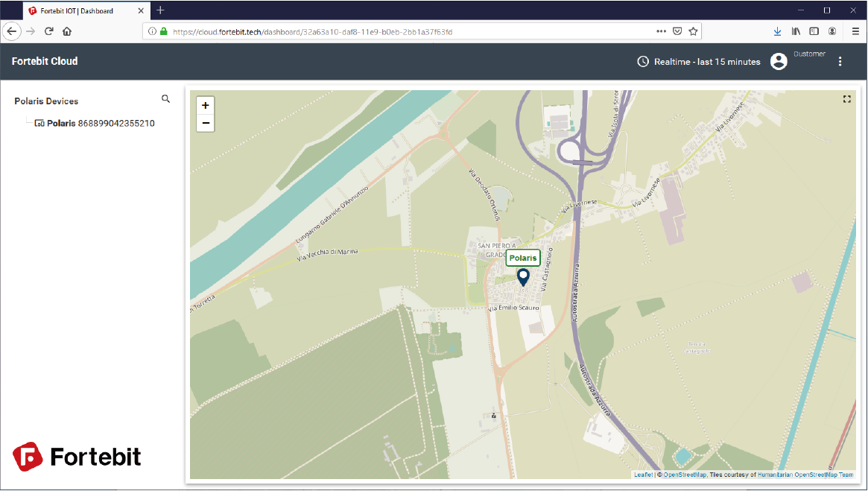
Task: Click the Customer label in the header
Action: click(x=809, y=54)
